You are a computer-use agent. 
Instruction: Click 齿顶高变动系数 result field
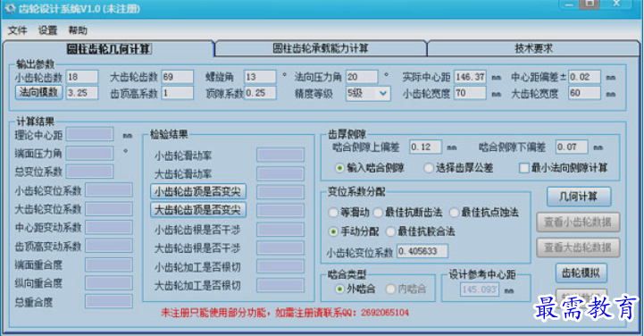109,246
